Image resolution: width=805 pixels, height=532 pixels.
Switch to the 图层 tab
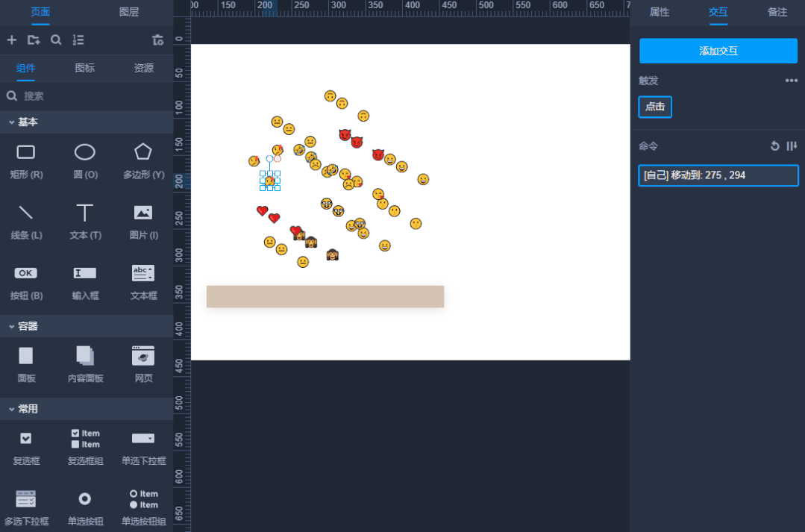click(129, 12)
